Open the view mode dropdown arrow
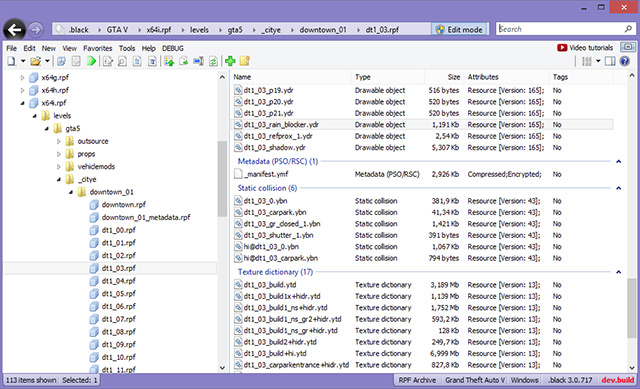The width and height of the screenshot is (640, 389). point(598,61)
